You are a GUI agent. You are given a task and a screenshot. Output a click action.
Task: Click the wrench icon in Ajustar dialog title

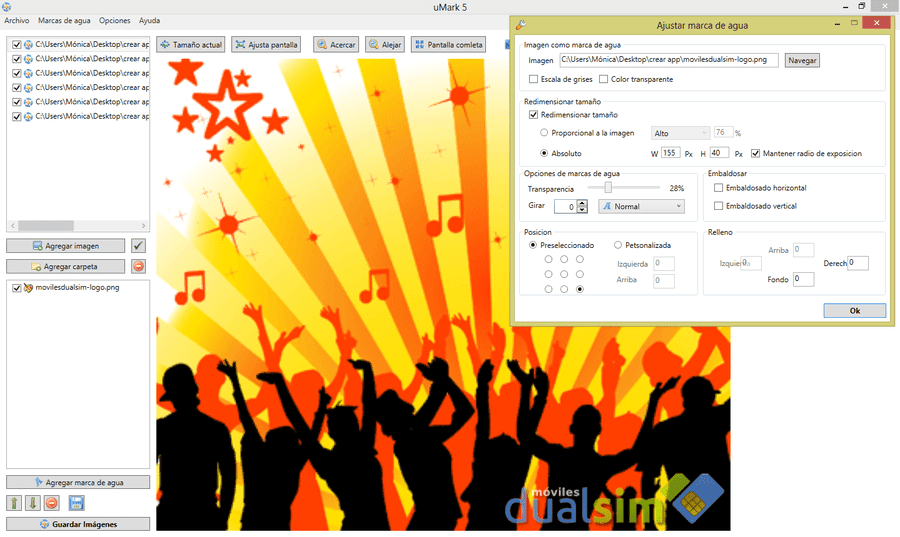coord(521,25)
